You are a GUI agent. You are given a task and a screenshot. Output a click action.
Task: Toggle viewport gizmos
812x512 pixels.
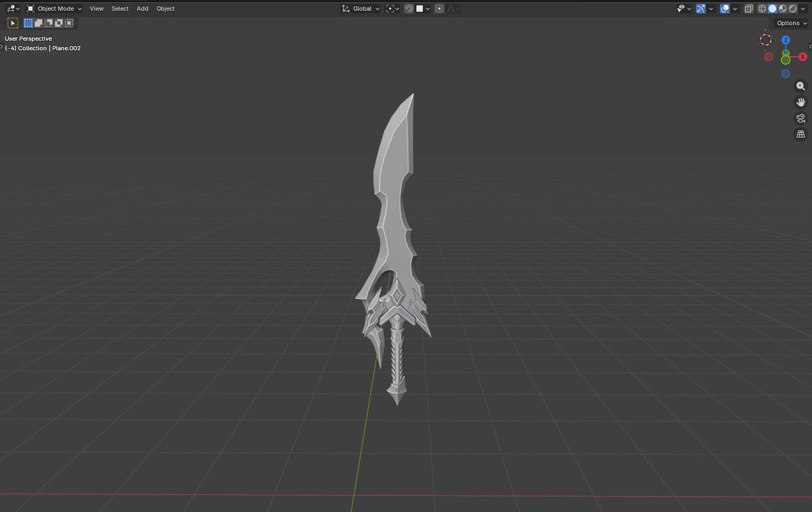701,9
